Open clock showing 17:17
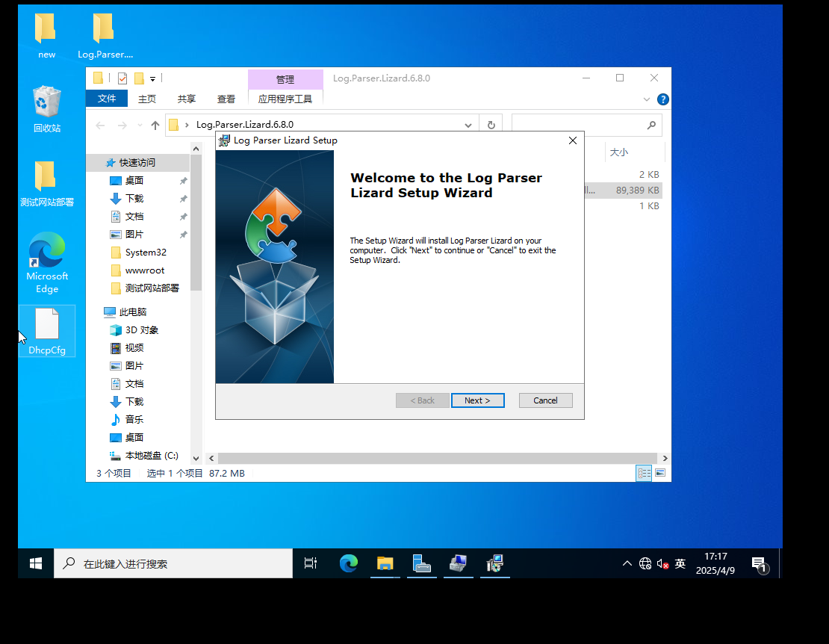The width and height of the screenshot is (829, 644). point(715,563)
